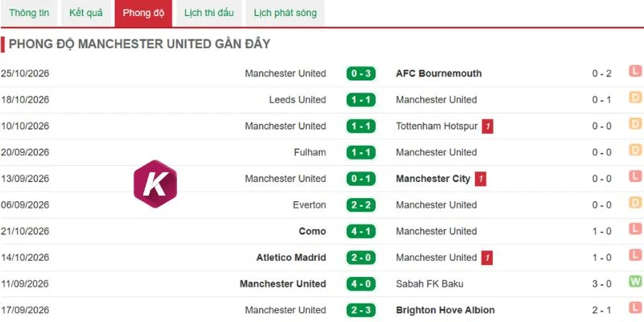
Task: Click the D result badge for Leeds United match
Action: click(x=635, y=97)
